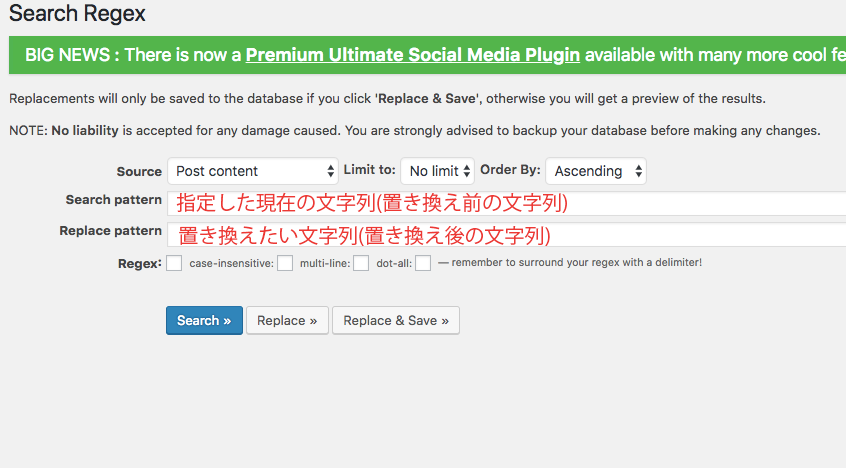
Task: Click the Order By dropdown arrows icon
Action: pos(639,171)
